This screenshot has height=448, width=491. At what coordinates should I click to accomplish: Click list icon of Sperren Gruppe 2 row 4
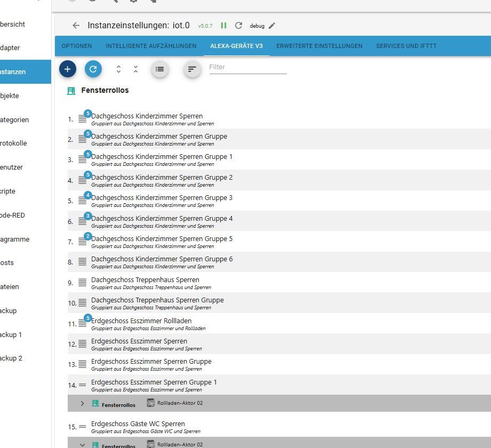coord(82,180)
